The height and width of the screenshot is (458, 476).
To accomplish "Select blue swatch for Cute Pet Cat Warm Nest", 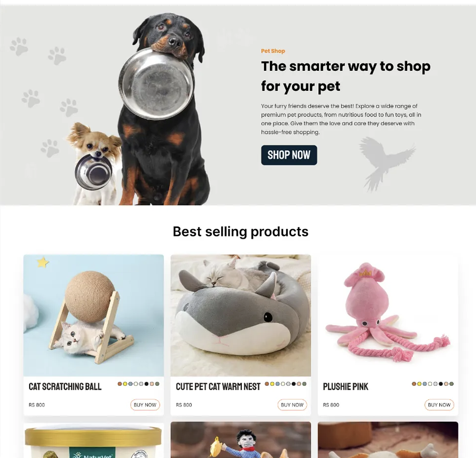I will (x=277, y=384).
